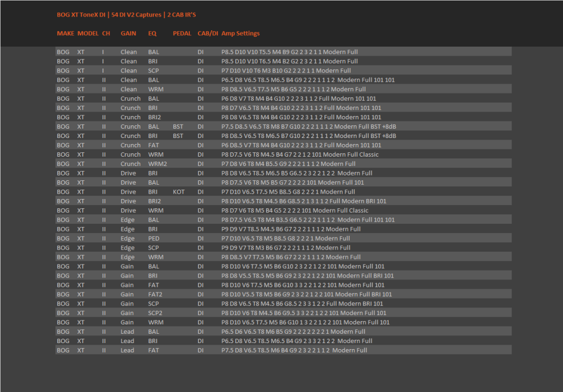The height and width of the screenshot is (392, 563).
Task: Click the 'MODEL' column header
Action: pyautogui.click(x=88, y=34)
